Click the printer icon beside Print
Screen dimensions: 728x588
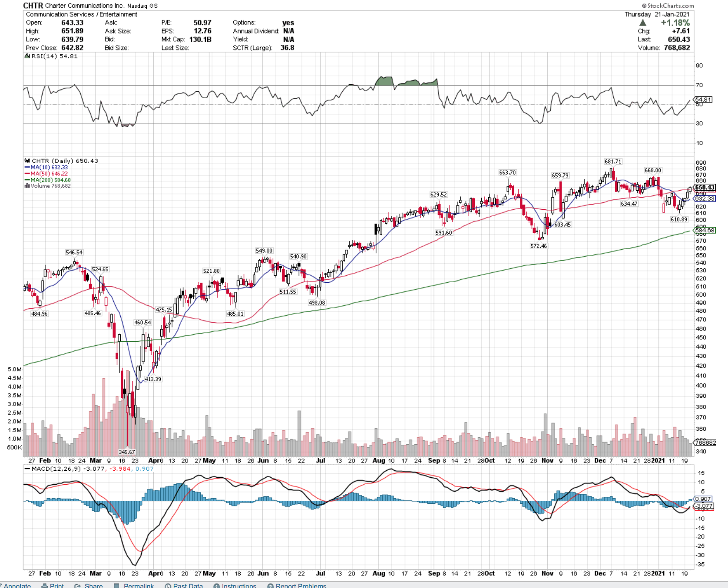(x=44, y=585)
